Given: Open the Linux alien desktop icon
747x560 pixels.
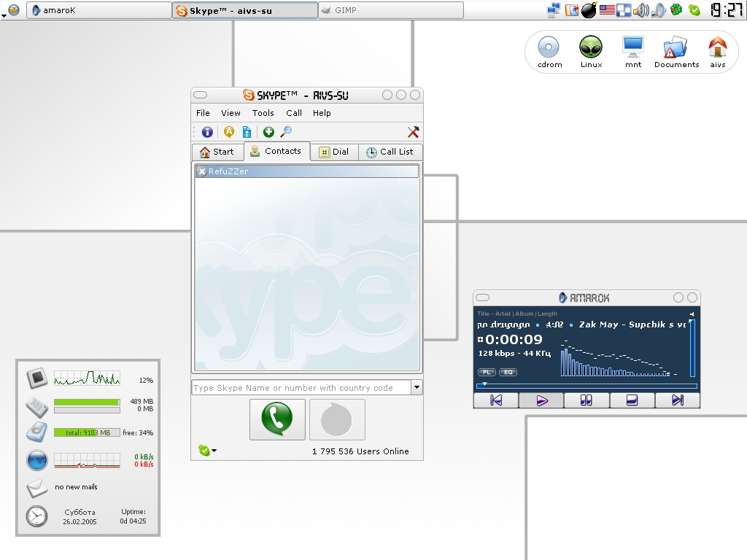Looking at the screenshot, I should pyautogui.click(x=591, y=52).
